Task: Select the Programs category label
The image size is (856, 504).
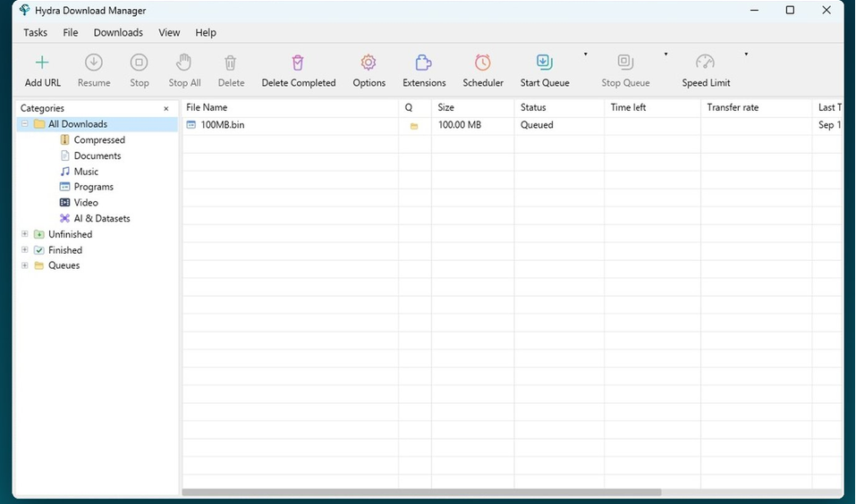Action: 93,187
